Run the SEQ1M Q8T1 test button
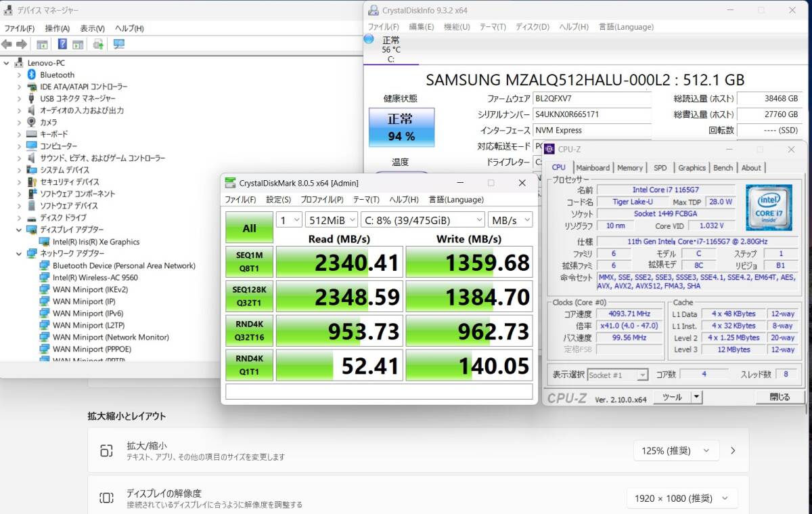Image resolution: width=812 pixels, height=514 pixels. tap(249, 262)
